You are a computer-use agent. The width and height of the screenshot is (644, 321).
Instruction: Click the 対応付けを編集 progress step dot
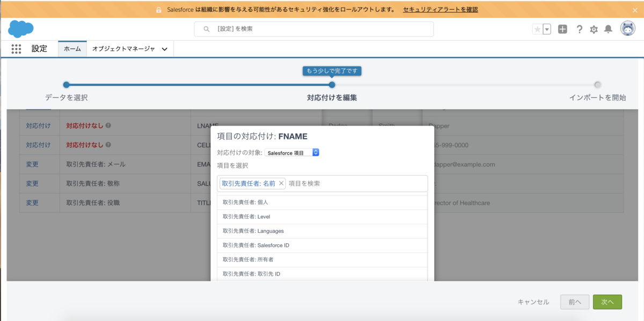(332, 84)
